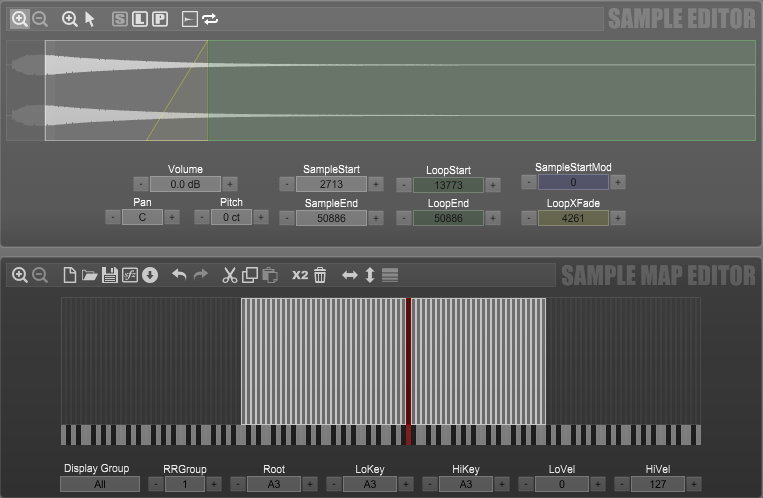This screenshot has height=498, width=763.
Task: Click the normalize sample icon in Sample Editor
Action: pyautogui.click(x=189, y=19)
